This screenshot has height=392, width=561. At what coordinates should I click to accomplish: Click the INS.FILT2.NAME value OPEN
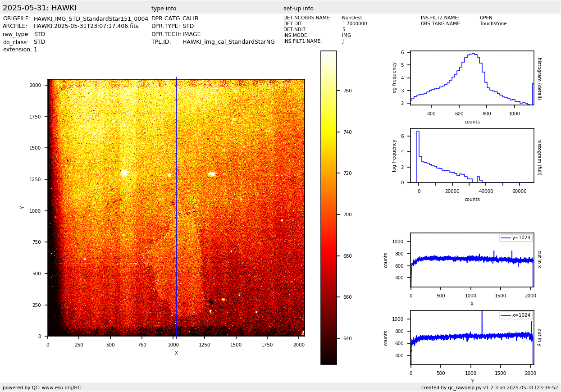(486, 18)
